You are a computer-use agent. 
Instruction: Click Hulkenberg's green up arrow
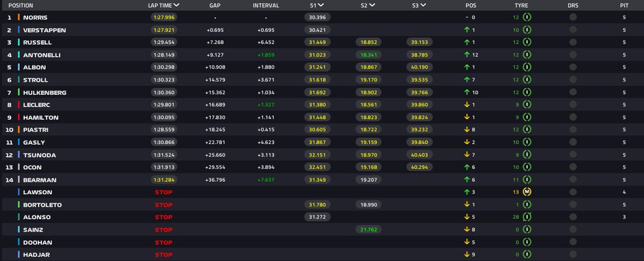pyautogui.click(x=467, y=92)
